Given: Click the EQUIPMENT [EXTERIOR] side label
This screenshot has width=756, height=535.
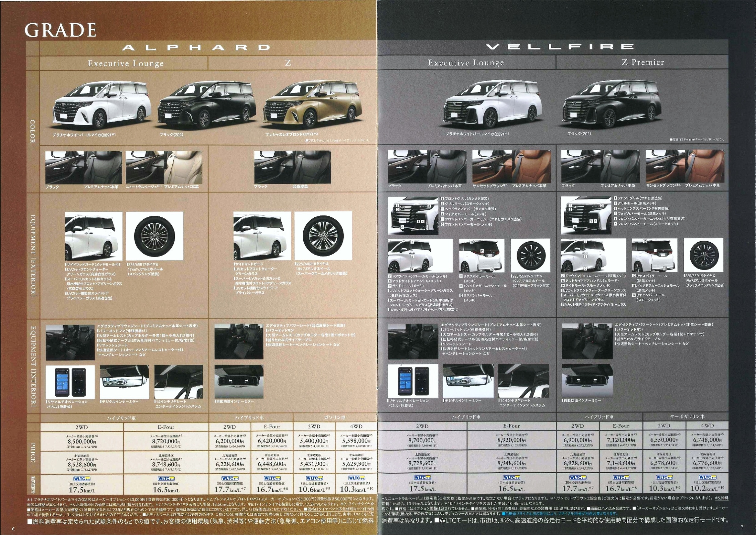Looking at the screenshot, I should (32, 256).
